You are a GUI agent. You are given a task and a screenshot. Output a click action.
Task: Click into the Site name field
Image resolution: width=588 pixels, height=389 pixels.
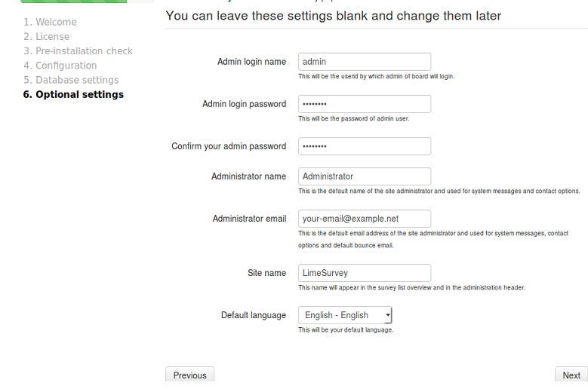tap(365, 273)
